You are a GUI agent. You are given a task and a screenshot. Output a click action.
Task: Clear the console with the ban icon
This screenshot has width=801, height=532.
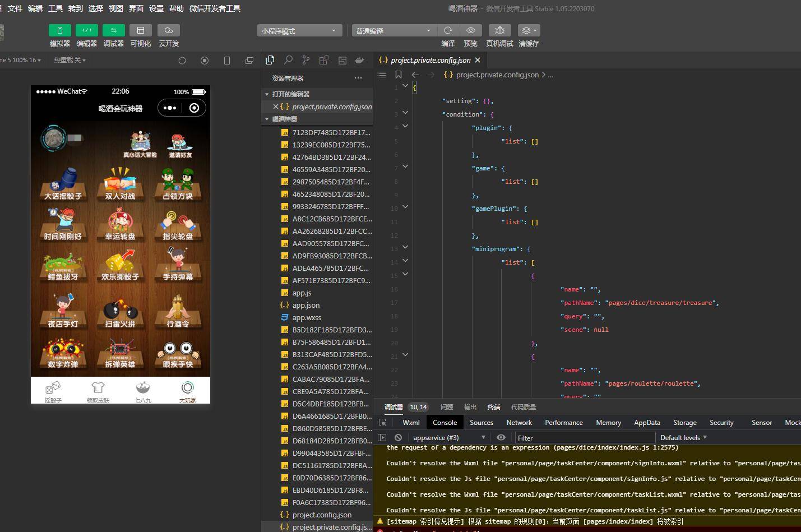(x=398, y=438)
